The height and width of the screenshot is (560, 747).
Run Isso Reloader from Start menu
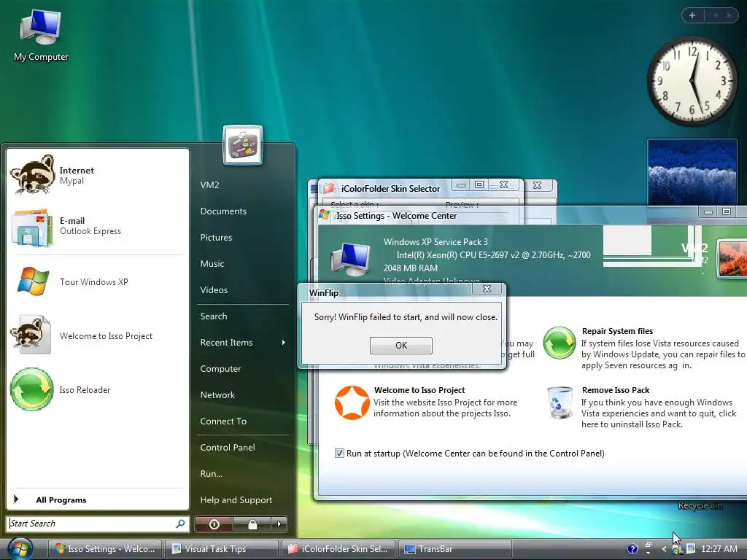[x=98, y=389]
